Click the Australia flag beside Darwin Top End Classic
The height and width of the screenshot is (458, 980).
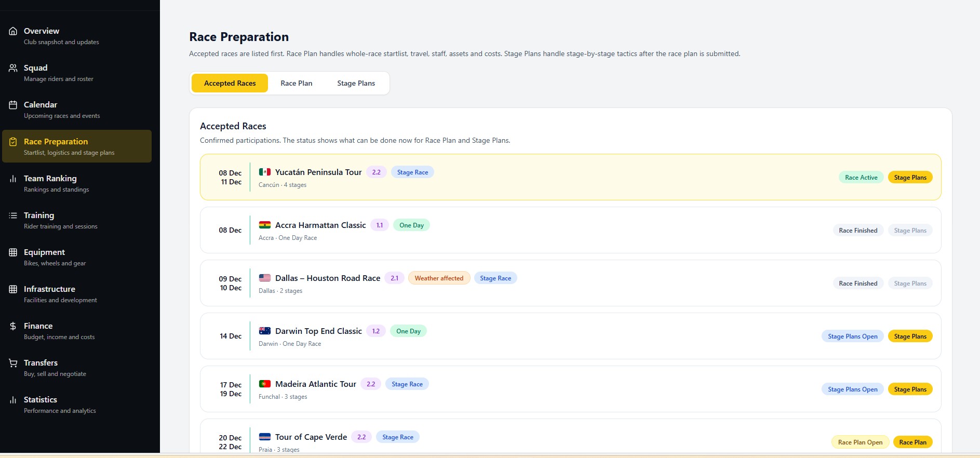(265, 331)
